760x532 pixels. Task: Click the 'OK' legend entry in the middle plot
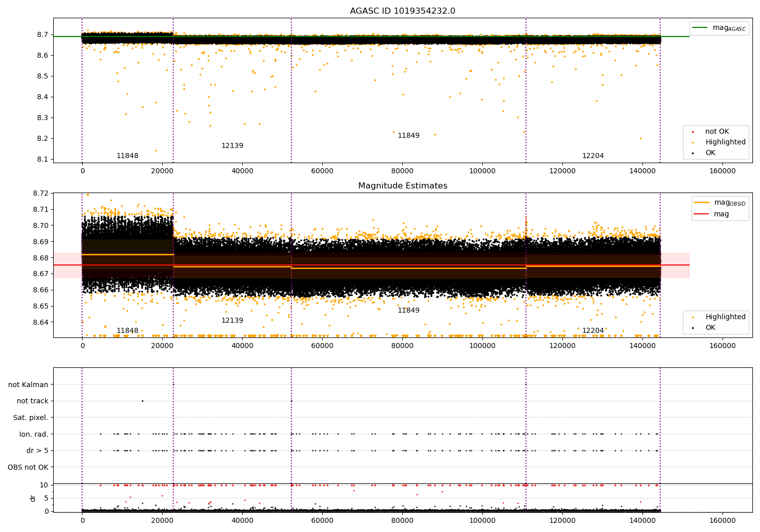[x=710, y=328]
